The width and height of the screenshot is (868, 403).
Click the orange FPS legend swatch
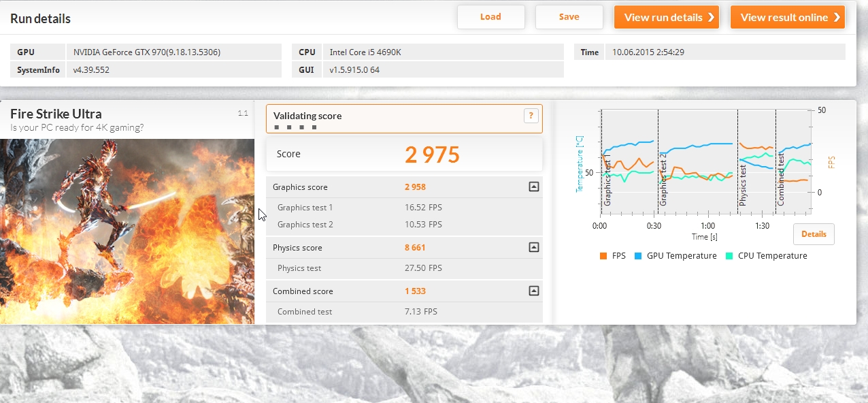[x=603, y=256]
